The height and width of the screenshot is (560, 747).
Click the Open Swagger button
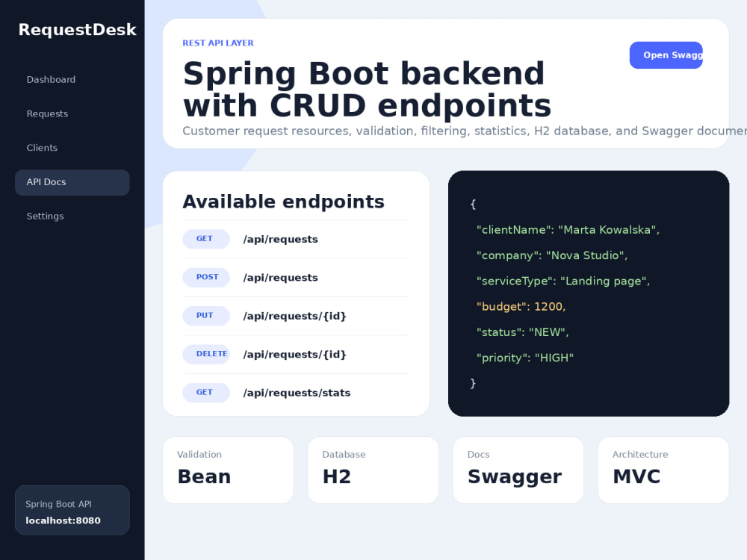click(x=666, y=55)
